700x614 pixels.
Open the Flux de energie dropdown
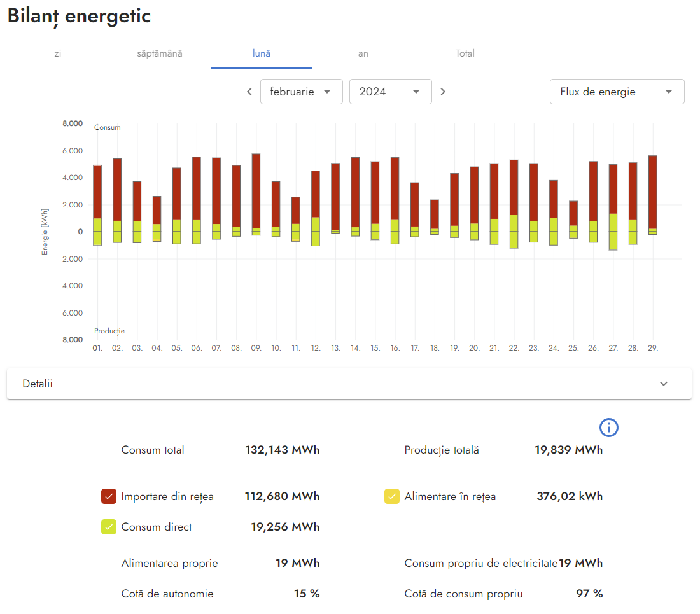tap(617, 92)
